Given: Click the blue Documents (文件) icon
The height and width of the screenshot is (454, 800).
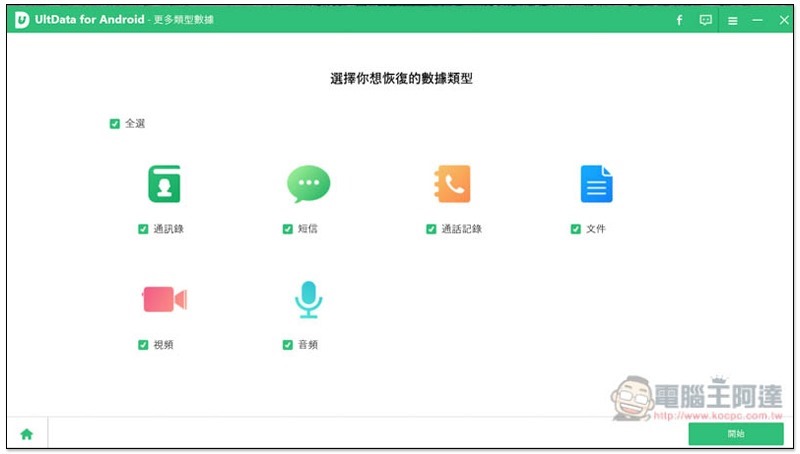Looking at the screenshot, I should point(596,184).
